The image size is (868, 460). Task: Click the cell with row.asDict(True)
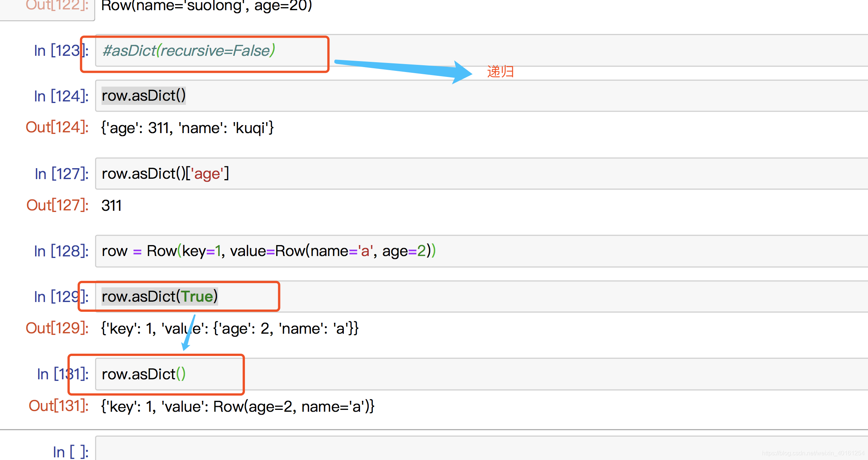tap(482, 296)
